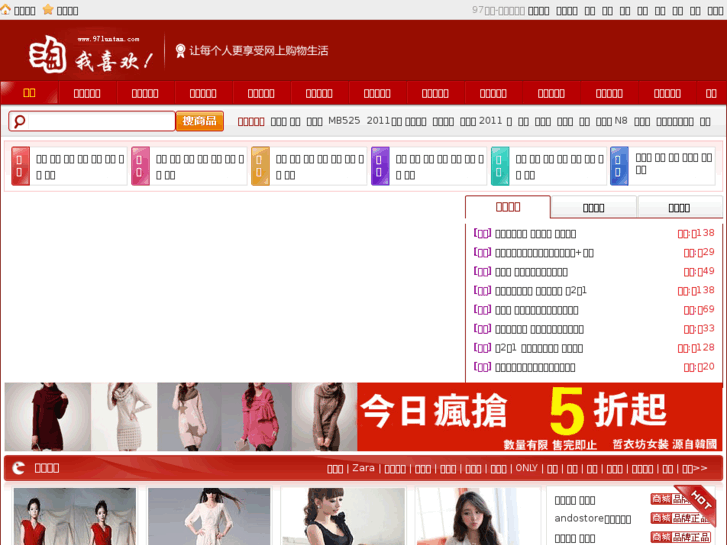
Task: Open the listing priced 128
Action: point(539,348)
